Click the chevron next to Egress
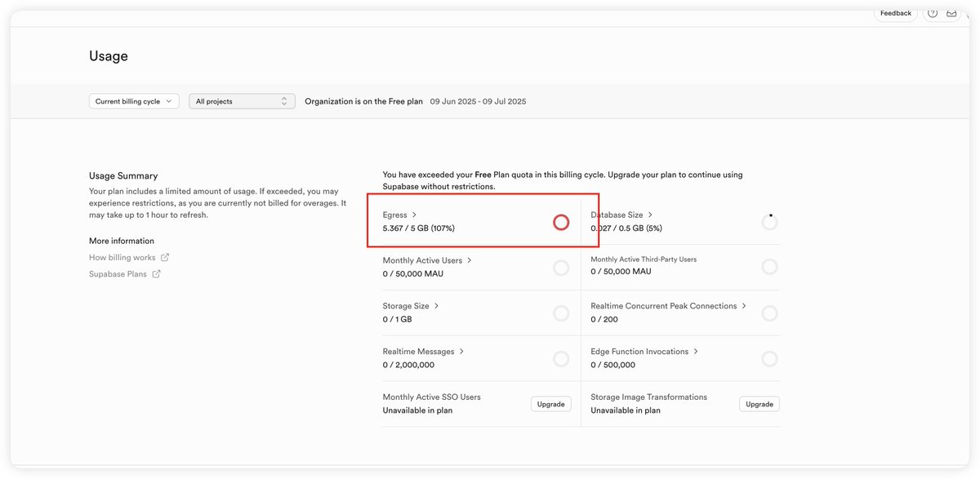This screenshot has width=980, height=479. pos(414,215)
